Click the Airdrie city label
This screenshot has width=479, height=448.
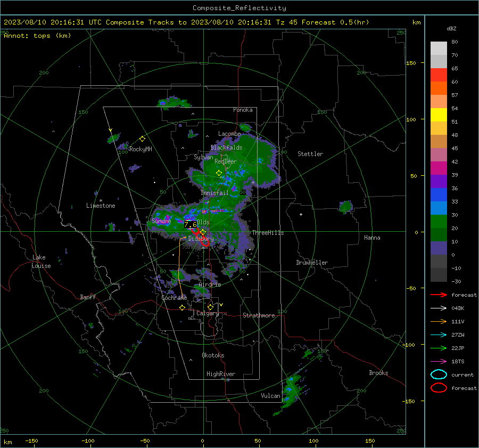pos(210,284)
